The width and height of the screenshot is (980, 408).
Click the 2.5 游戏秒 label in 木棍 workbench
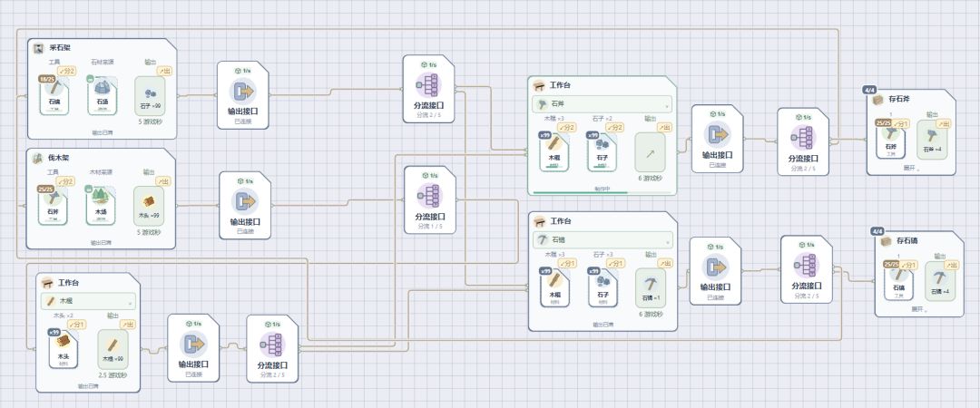[x=113, y=375]
